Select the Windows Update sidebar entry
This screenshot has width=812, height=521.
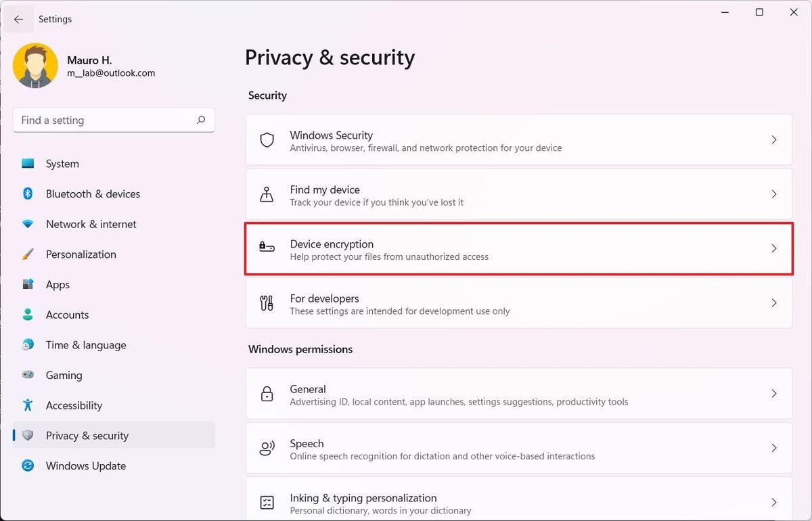[85, 466]
